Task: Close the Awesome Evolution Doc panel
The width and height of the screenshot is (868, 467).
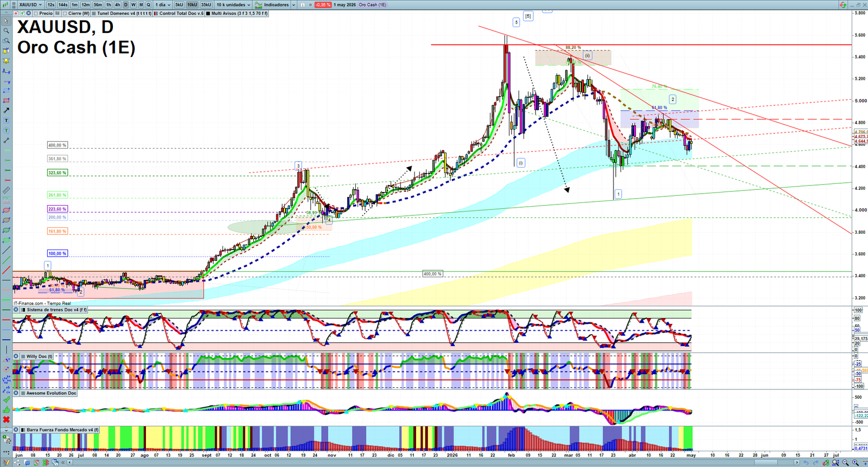Action: (16, 393)
